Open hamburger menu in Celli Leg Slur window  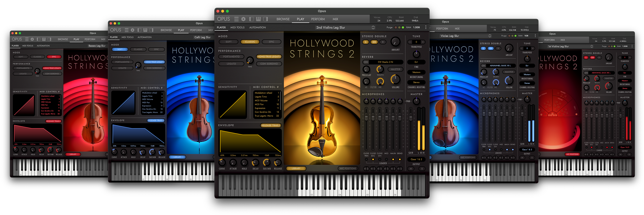tap(126, 30)
